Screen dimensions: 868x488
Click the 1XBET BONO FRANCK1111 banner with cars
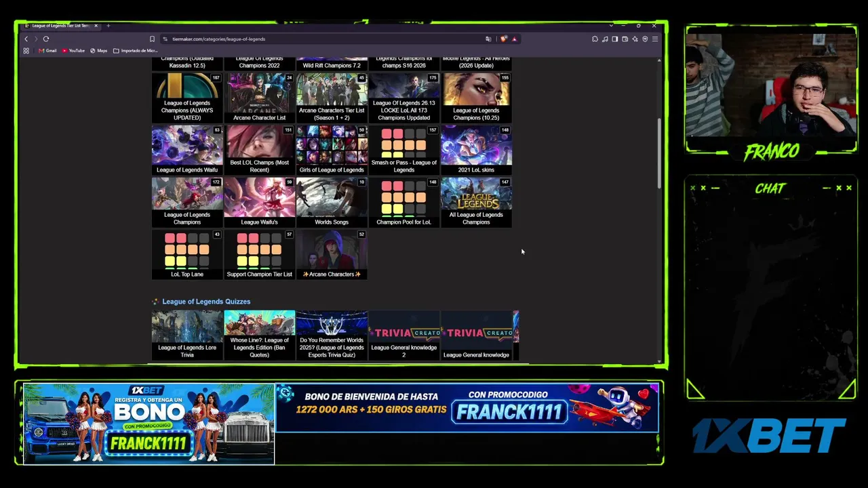149,424
